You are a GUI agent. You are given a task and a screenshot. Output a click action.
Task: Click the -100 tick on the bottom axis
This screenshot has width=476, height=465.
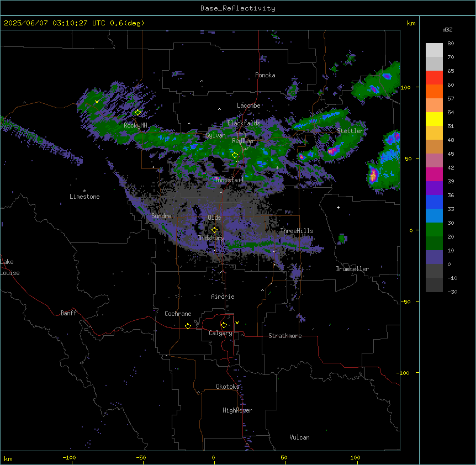click(69, 457)
